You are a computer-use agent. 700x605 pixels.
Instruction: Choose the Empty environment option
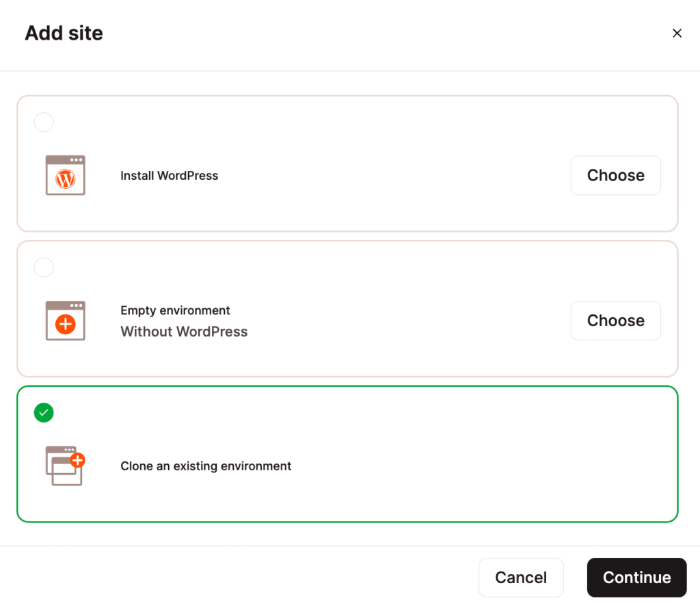615,321
